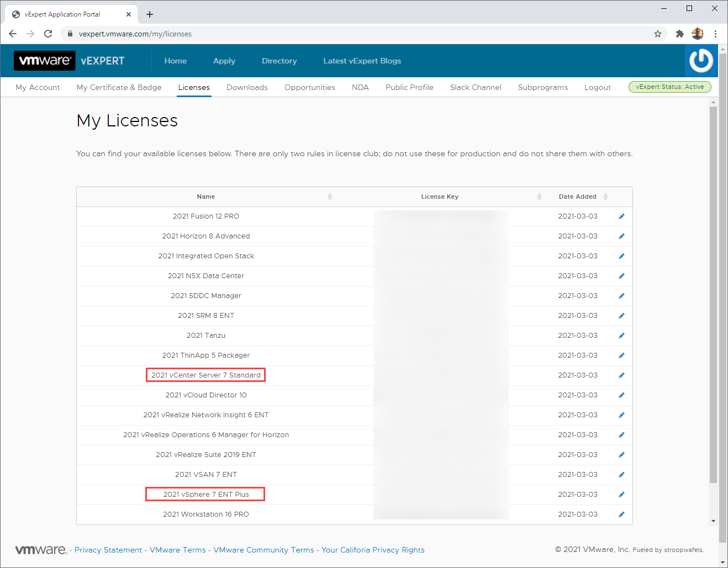
Task: Open the browser extensions puzzle icon
Action: click(680, 34)
